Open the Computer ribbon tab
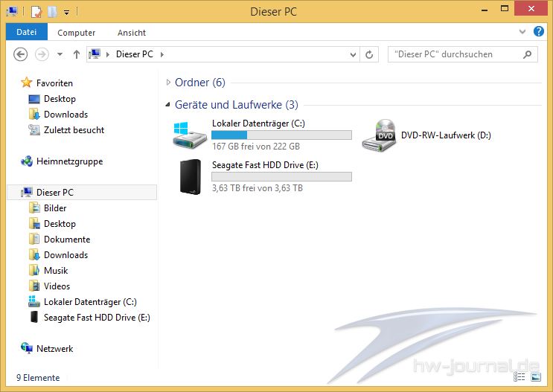 point(76,33)
